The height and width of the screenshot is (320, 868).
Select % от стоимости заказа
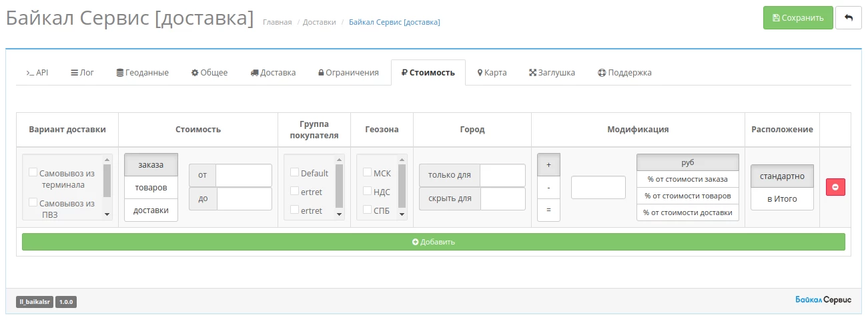point(688,179)
